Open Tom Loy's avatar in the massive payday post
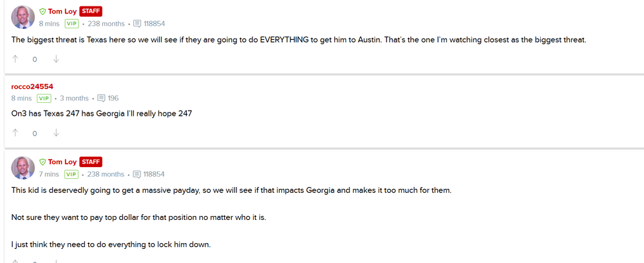644x263 pixels. tap(23, 168)
